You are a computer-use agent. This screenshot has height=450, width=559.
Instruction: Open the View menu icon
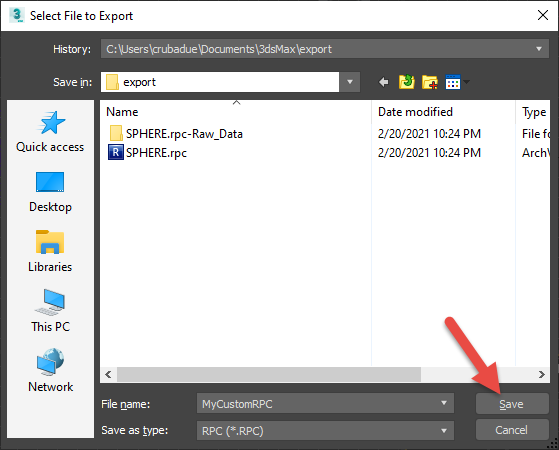tap(453, 82)
